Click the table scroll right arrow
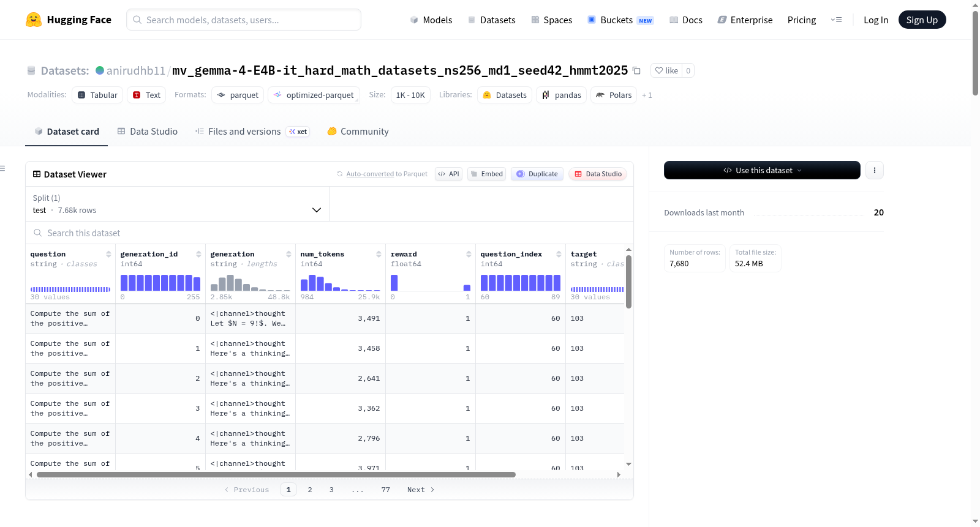This screenshot has height=527, width=980. pyautogui.click(x=619, y=474)
